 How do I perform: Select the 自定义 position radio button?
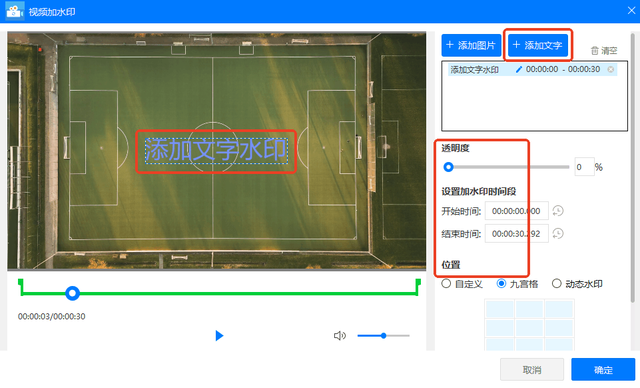tap(446, 284)
